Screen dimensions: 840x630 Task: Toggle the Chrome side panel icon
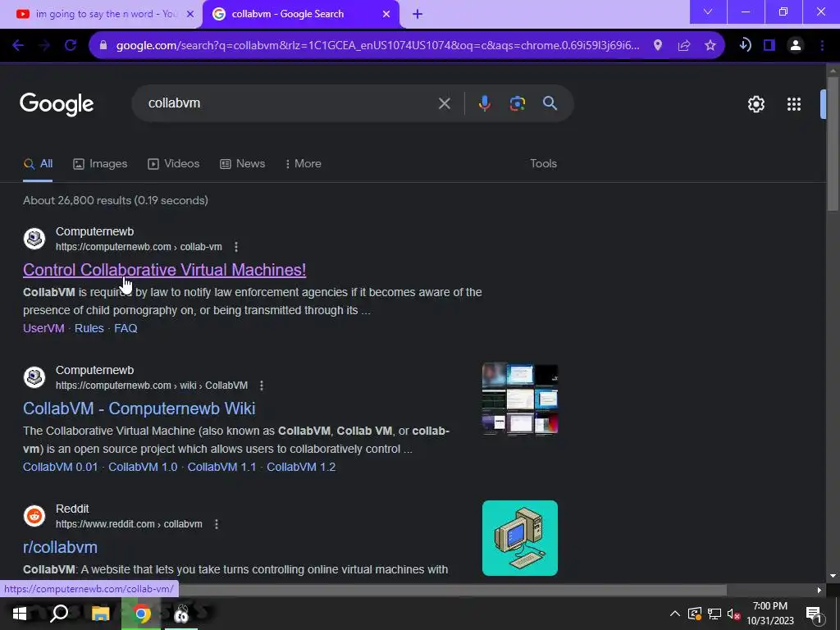[769, 46]
